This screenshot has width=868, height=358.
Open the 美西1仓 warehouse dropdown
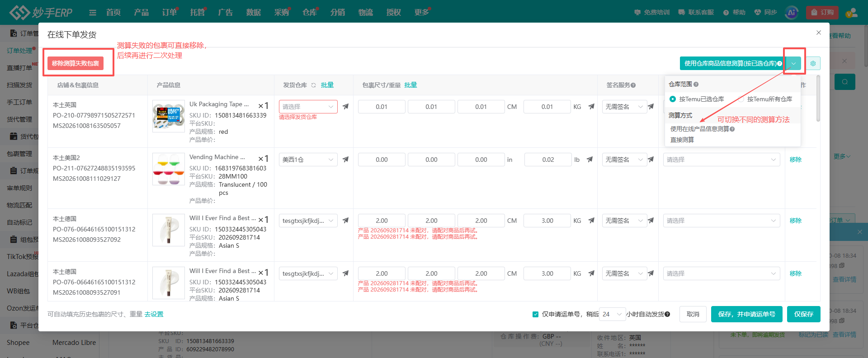(x=308, y=160)
